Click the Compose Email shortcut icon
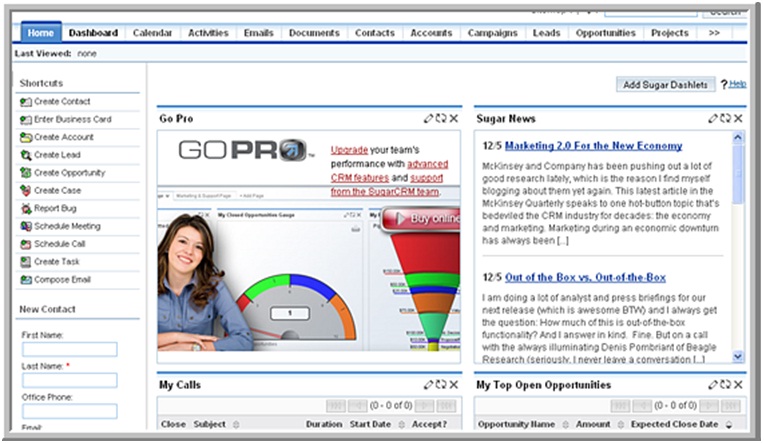This screenshot has height=443, width=764. click(x=26, y=280)
